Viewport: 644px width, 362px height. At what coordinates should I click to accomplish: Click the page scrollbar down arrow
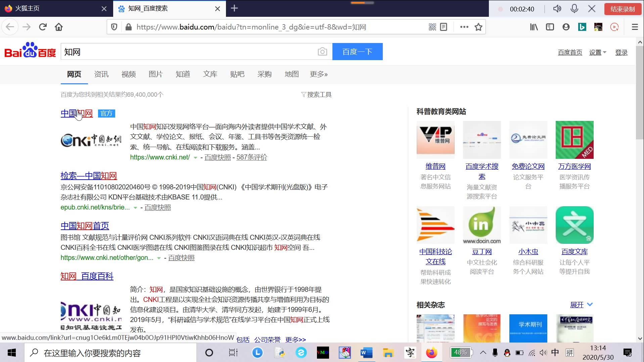point(640,338)
